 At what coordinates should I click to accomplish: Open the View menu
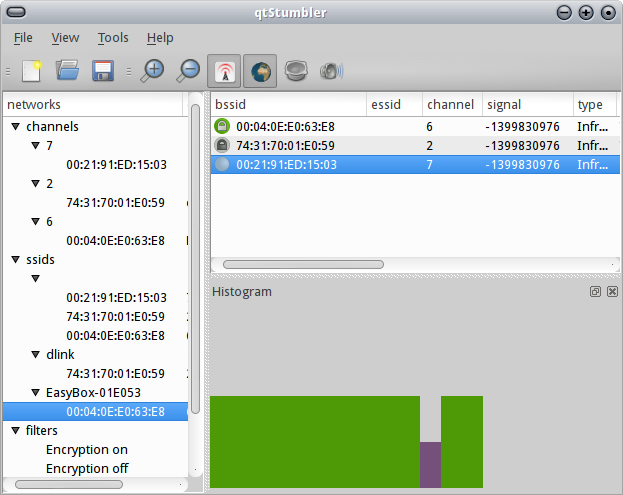pyautogui.click(x=65, y=38)
